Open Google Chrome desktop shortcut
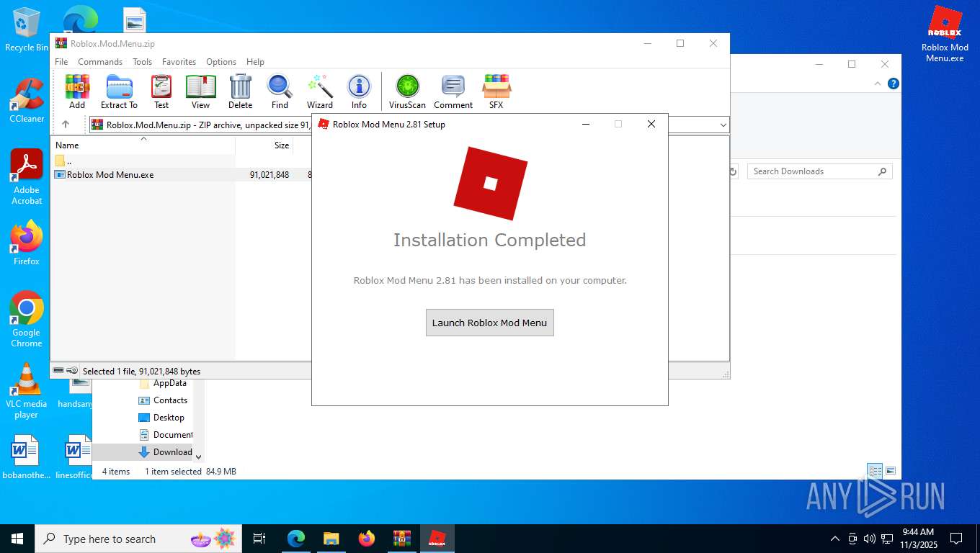The height and width of the screenshot is (553, 980). tap(27, 320)
